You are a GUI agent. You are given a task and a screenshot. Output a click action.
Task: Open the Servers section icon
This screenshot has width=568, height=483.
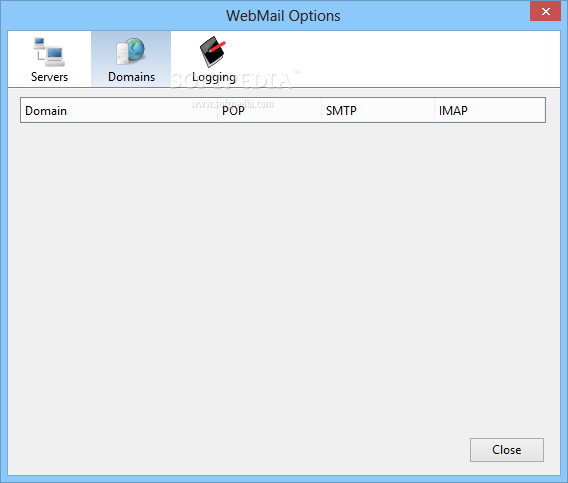[49, 52]
